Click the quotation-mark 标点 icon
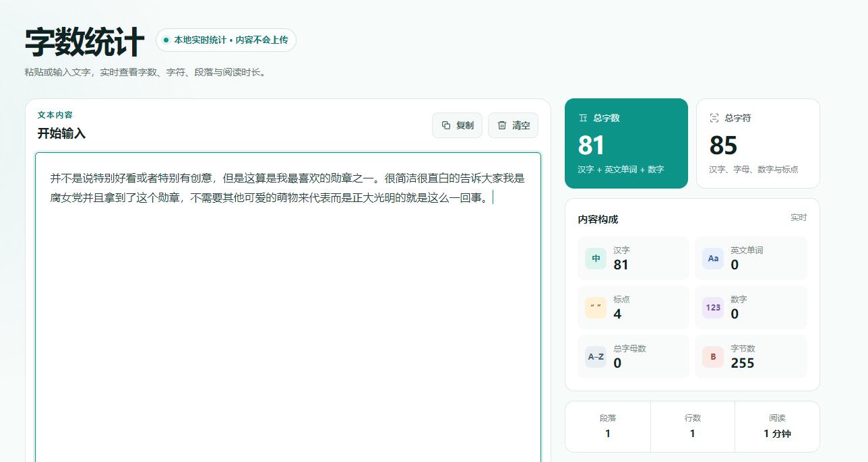The height and width of the screenshot is (462, 868). coord(596,308)
